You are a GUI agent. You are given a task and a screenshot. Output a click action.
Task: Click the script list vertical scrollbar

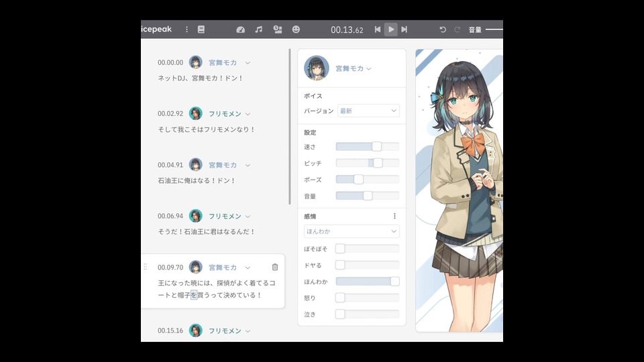coord(290,127)
